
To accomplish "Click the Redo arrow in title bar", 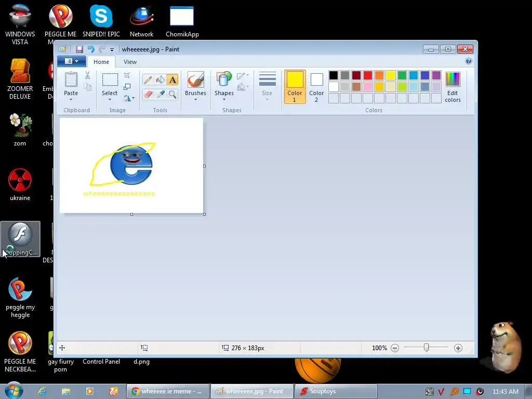I will point(102,49).
